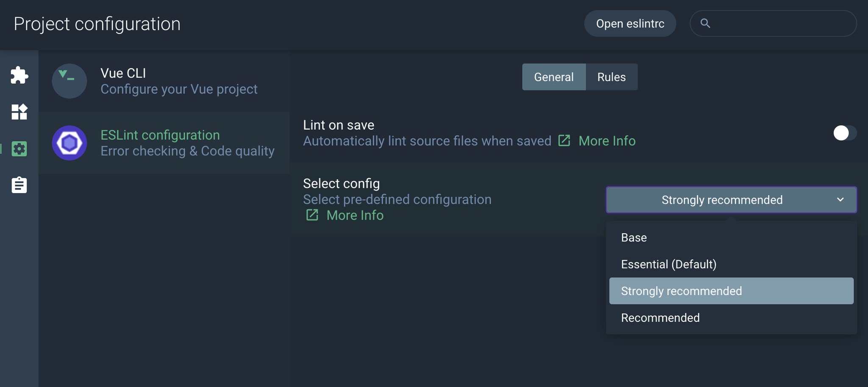Select the Vue CLI configuration entry
This screenshot has width=868, height=387.
pos(164,81)
